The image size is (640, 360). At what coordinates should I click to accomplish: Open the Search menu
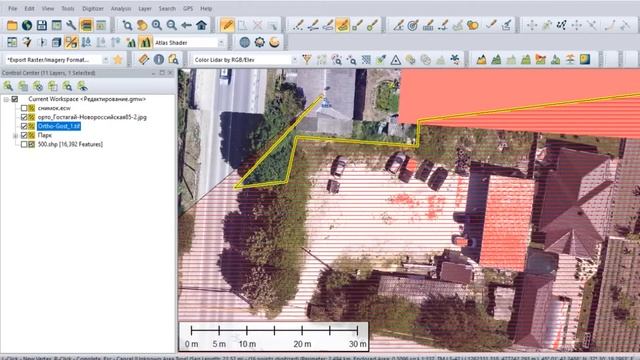click(x=167, y=8)
